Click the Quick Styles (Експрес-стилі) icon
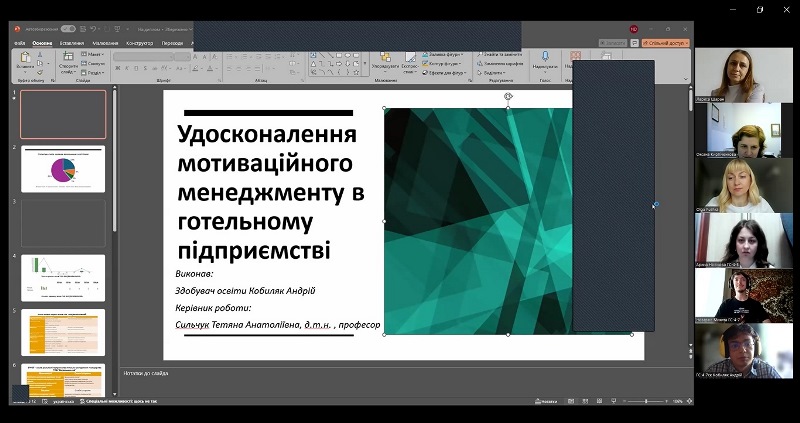 click(410, 60)
